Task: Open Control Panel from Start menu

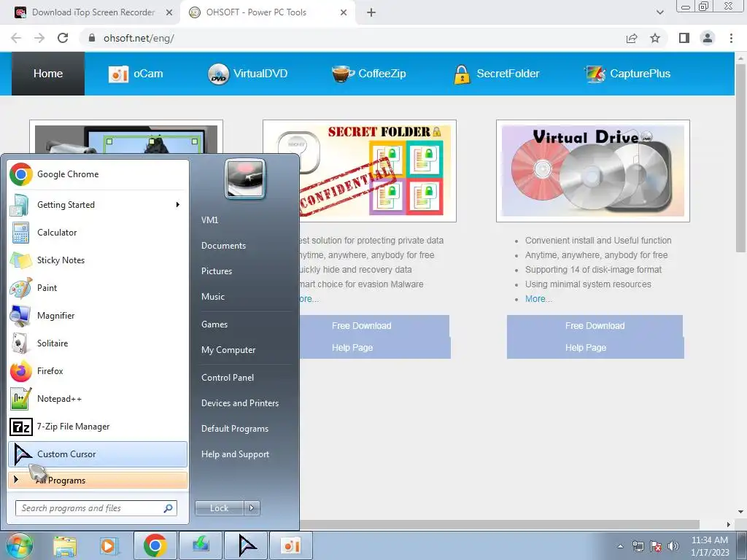Action: (x=228, y=378)
